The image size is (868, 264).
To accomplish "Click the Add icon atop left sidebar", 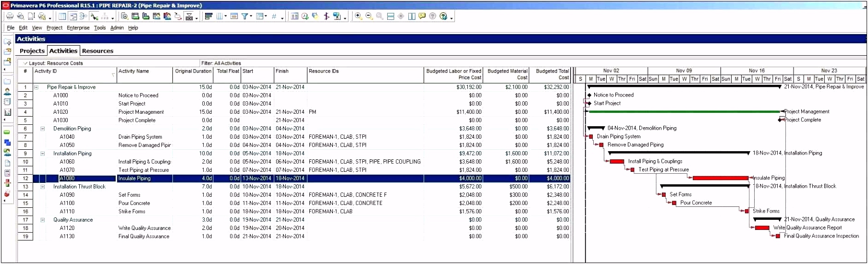I will 7,42.
